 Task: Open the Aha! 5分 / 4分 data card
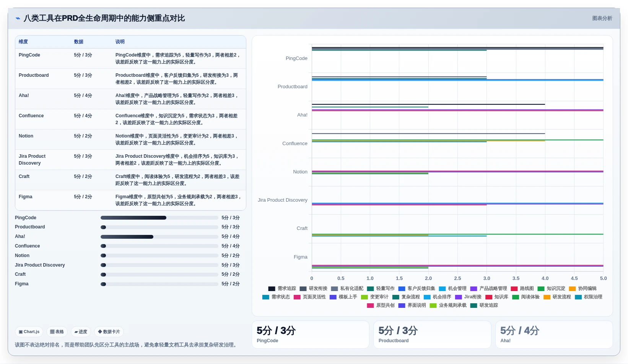[554, 335]
